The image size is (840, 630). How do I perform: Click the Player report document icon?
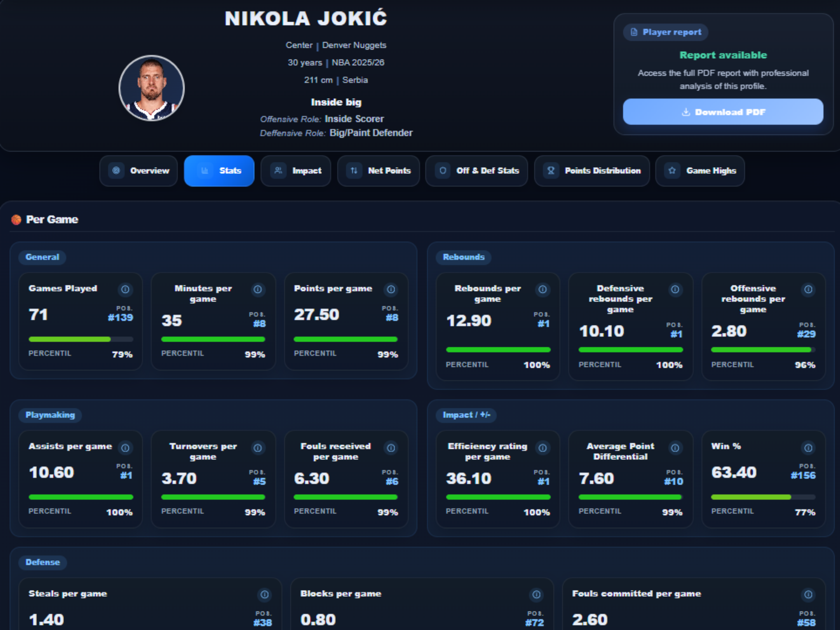634,32
